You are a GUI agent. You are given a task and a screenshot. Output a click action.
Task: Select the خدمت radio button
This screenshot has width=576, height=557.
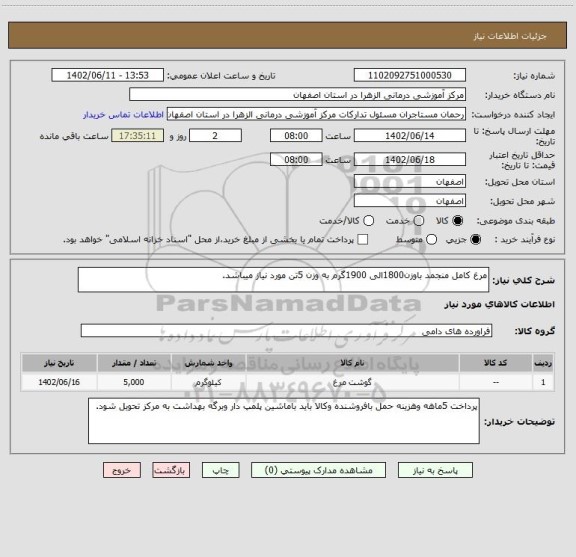click(419, 220)
